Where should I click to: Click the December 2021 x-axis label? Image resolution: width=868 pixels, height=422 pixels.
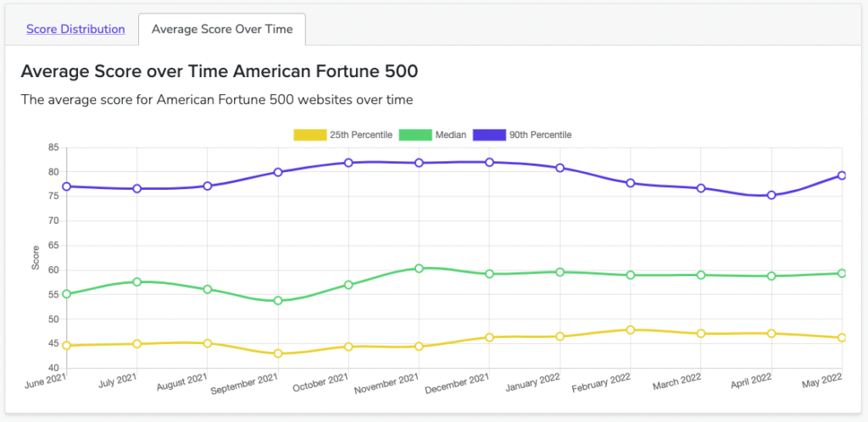pos(457,382)
